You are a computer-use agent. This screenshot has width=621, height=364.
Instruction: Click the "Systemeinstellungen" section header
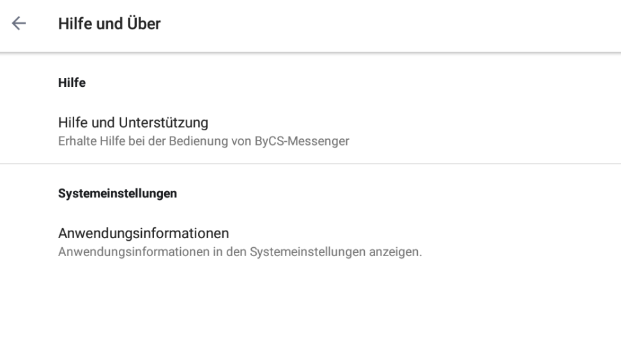[x=118, y=193]
